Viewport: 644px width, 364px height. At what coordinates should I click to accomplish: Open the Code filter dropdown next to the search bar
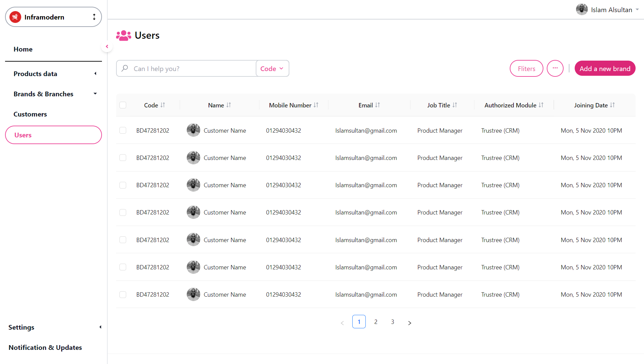pos(272,68)
